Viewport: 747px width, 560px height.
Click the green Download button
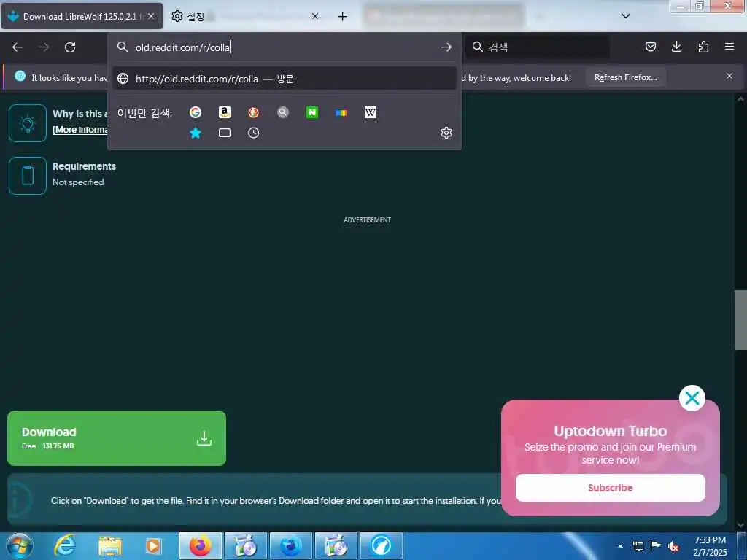click(117, 438)
